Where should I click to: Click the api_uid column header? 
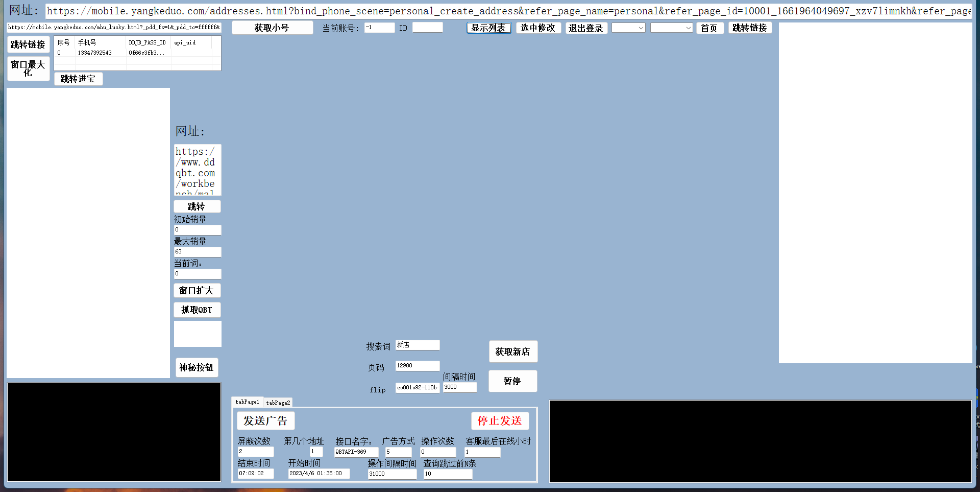191,42
